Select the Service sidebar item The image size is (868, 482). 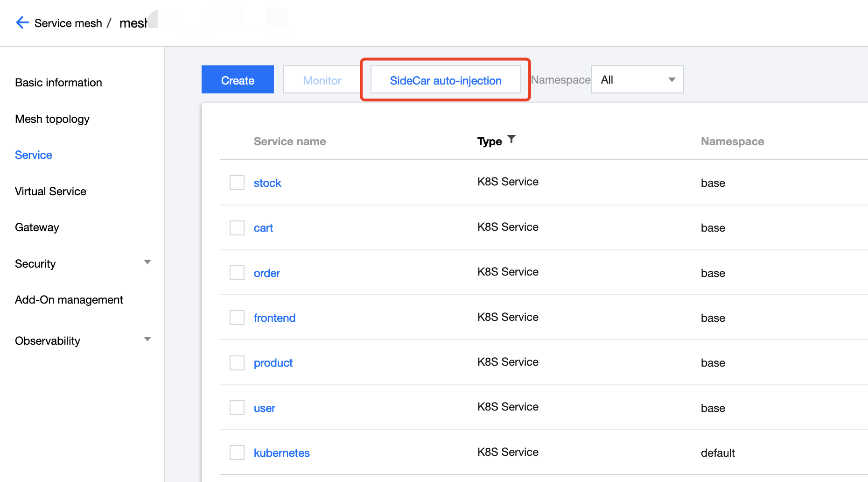[x=33, y=155]
